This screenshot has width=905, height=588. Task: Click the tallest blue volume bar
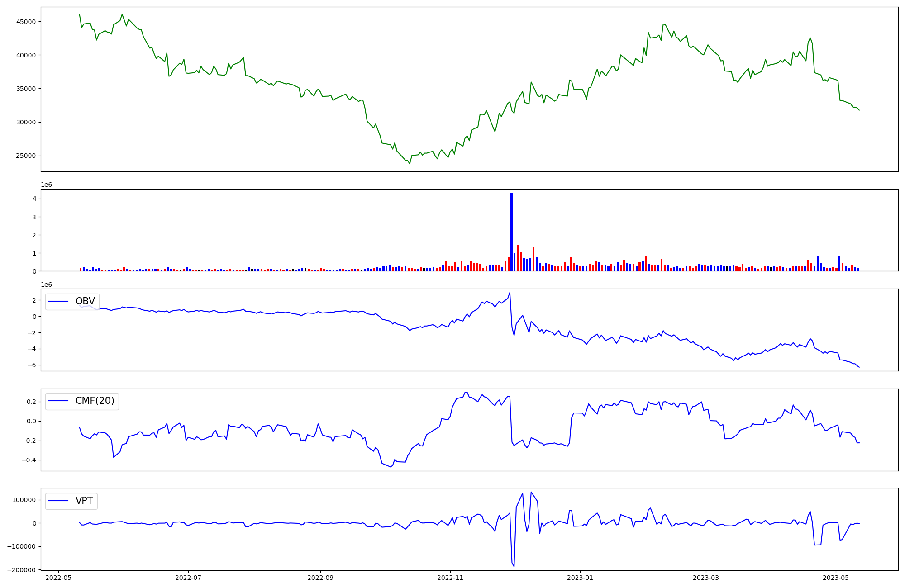[x=511, y=232]
